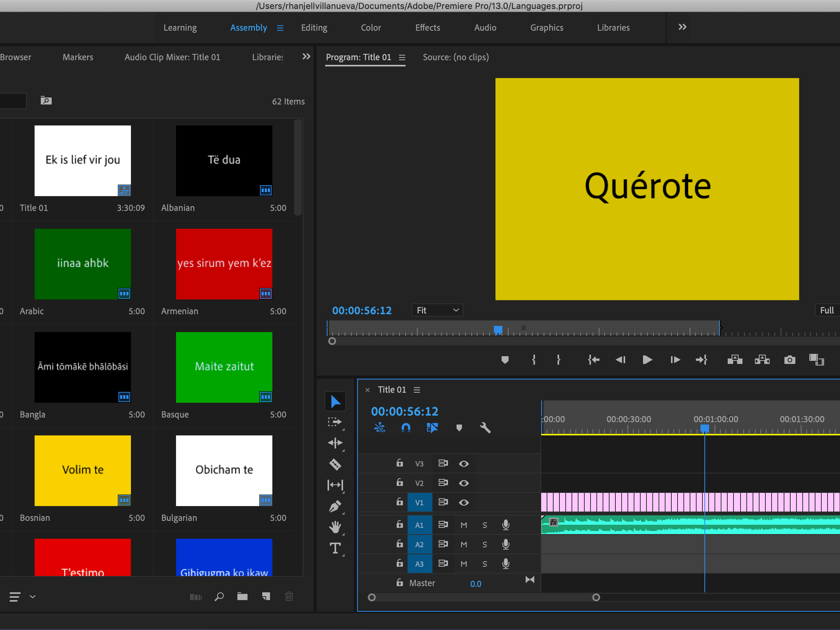Select the Albanian clip thumbnail

[224, 160]
